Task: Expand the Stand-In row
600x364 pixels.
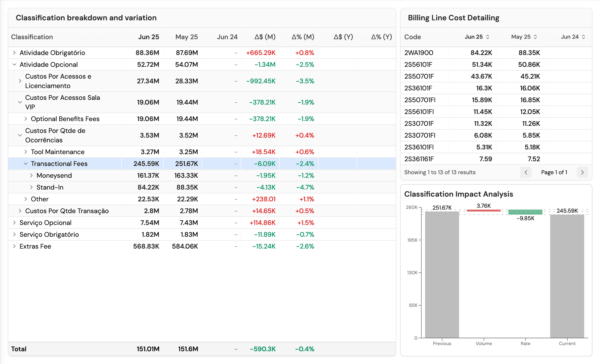Action: (31, 187)
